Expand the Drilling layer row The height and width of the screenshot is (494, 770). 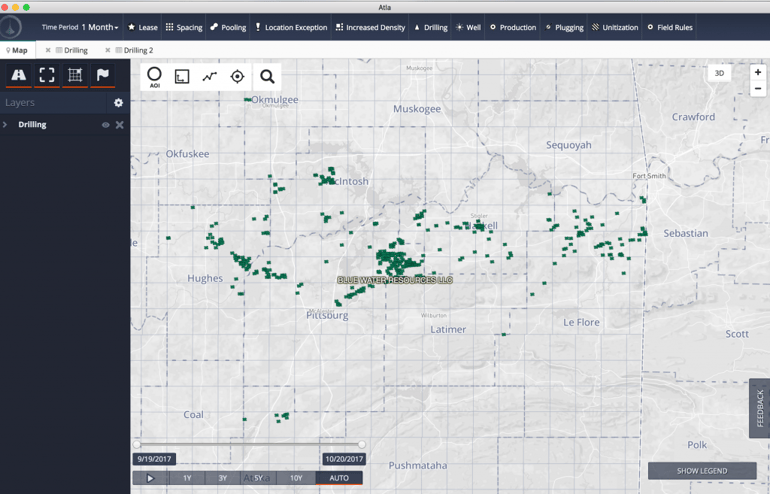pyautogui.click(x=5, y=125)
